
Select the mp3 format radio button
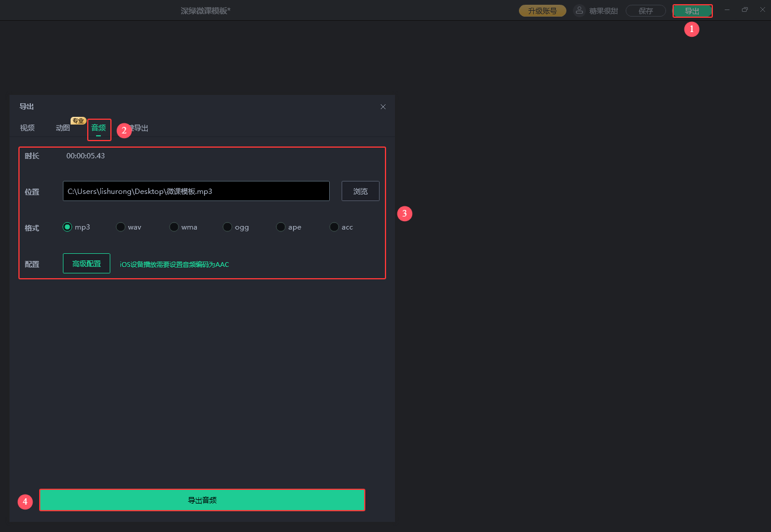pos(68,227)
